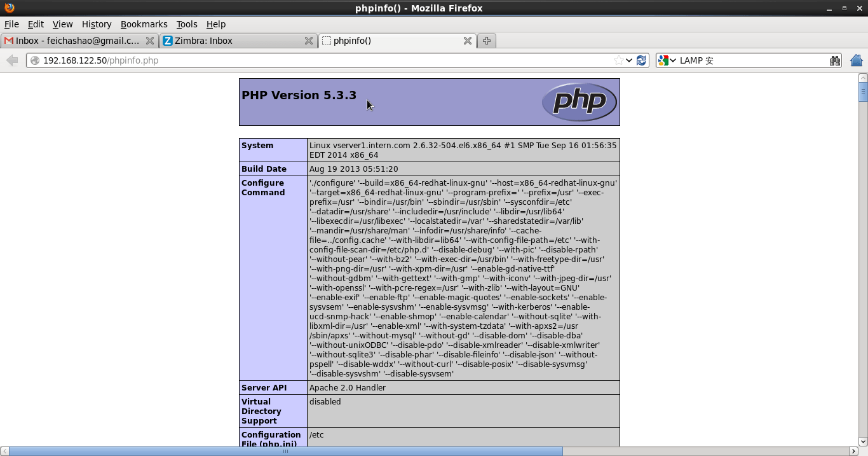Click the /etc configuration path value
868x456 pixels.
316,435
